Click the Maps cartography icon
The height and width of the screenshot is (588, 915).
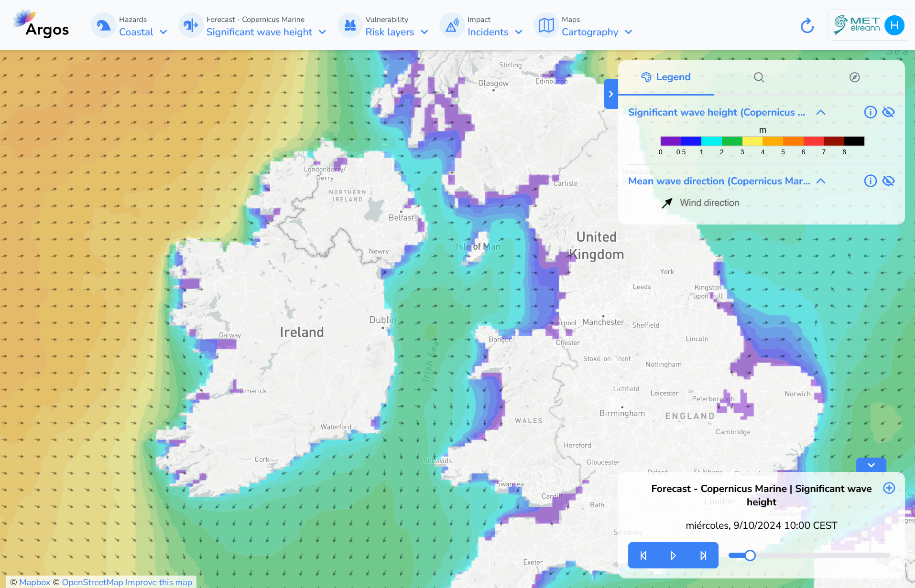(x=546, y=25)
